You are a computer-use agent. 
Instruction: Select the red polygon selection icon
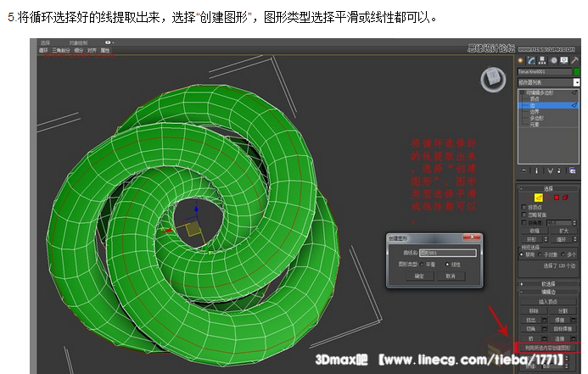pyautogui.click(x=557, y=198)
